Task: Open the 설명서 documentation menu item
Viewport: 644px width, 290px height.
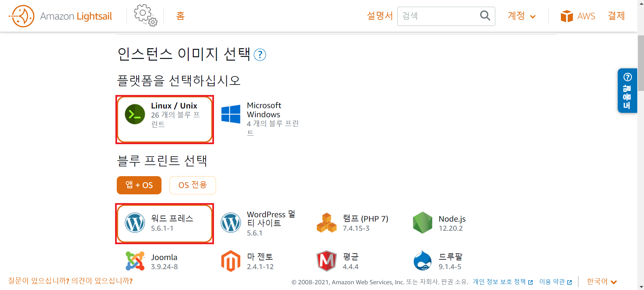Action: tap(380, 16)
